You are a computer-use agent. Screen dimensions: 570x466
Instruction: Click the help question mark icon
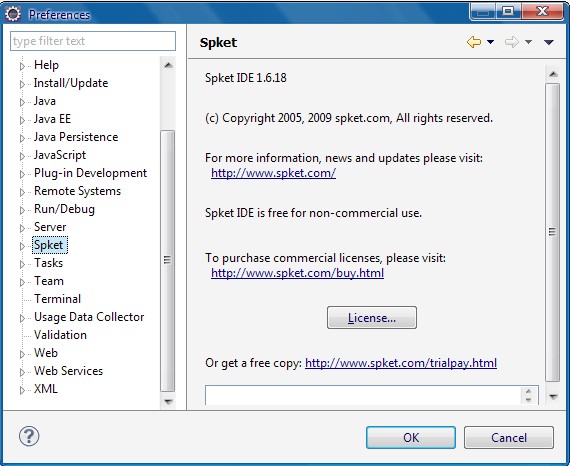click(x=29, y=436)
